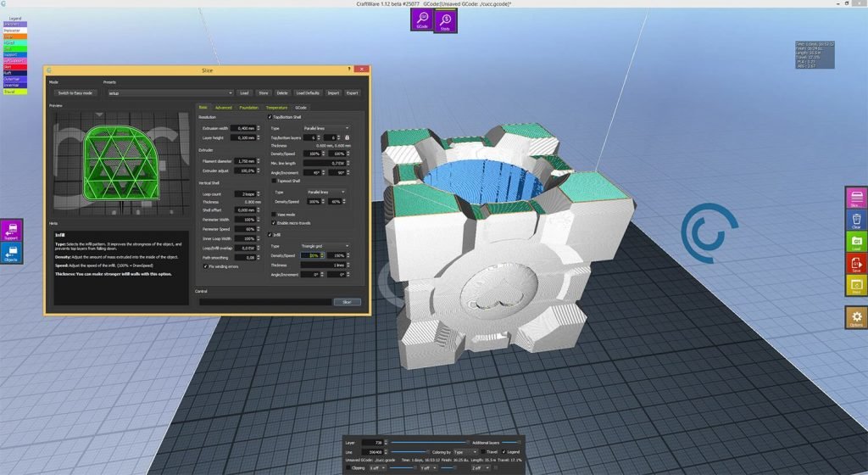Switch to the GCode tab
This screenshot has height=475, width=868.
(x=301, y=108)
